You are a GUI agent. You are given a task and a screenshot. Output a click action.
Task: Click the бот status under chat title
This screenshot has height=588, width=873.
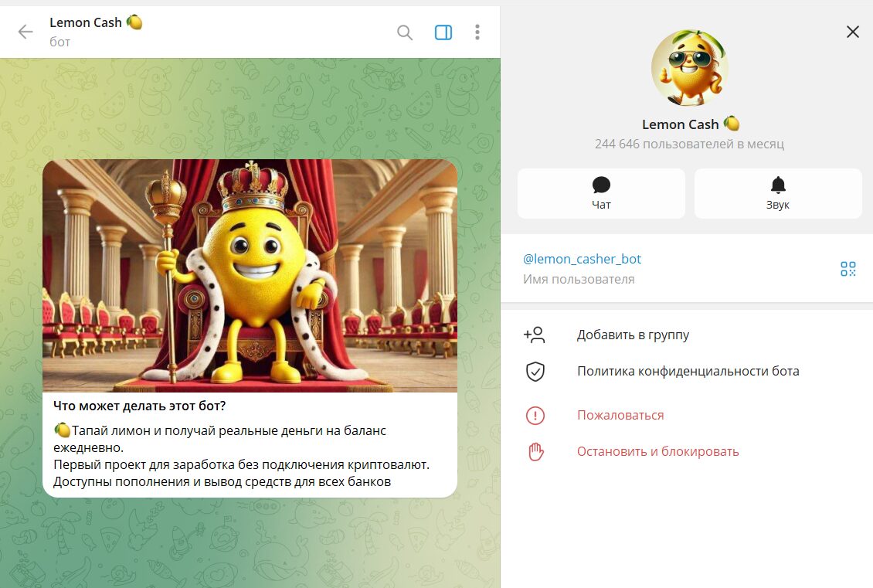click(x=59, y=42)
